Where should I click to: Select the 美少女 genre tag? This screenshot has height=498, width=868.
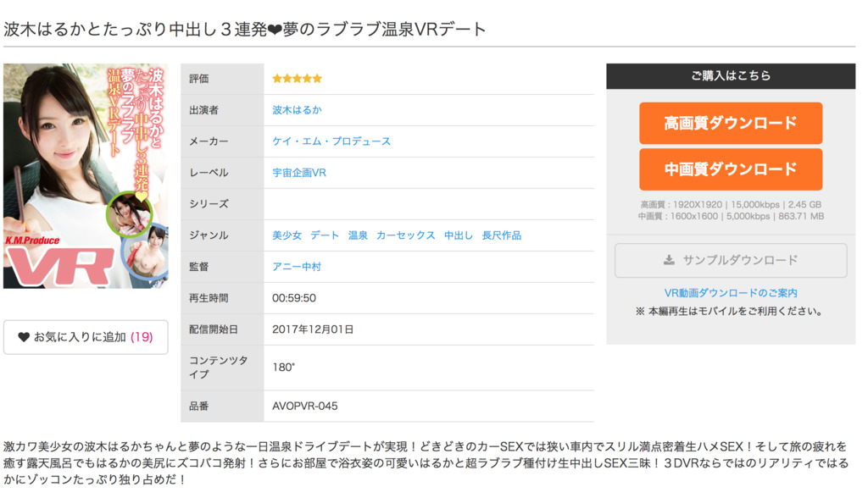point(287,235)
